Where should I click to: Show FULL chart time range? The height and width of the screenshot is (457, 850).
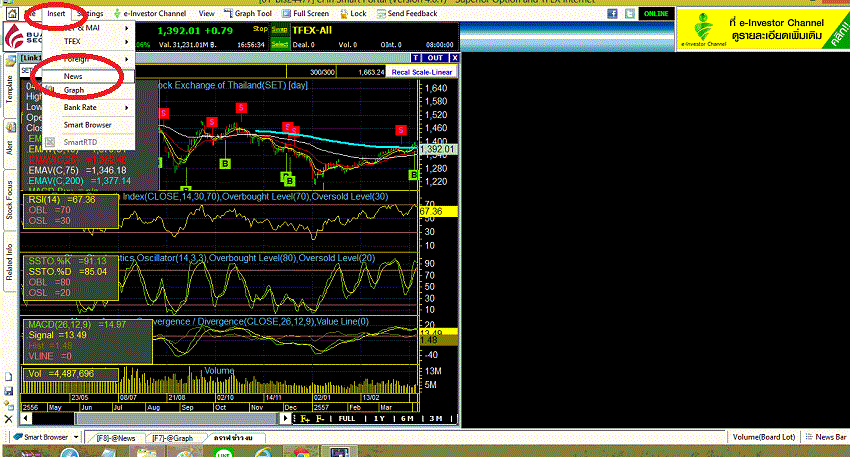click(x=346, y=419)
